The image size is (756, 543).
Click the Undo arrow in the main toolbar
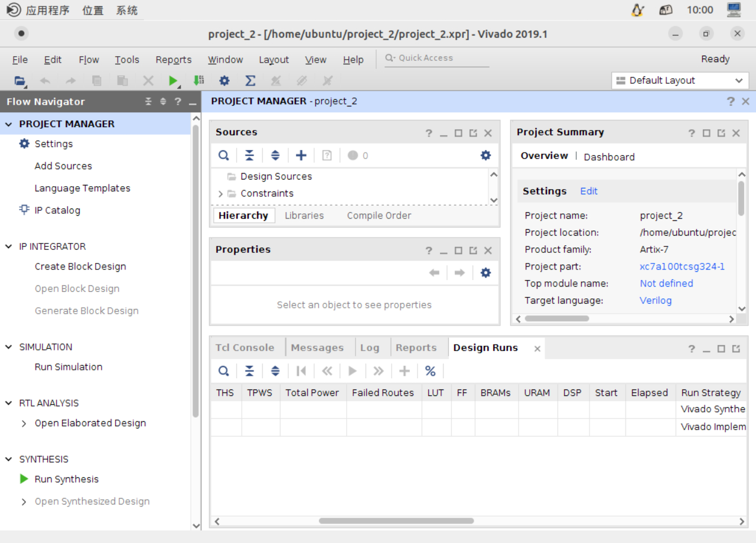(45, 80)
